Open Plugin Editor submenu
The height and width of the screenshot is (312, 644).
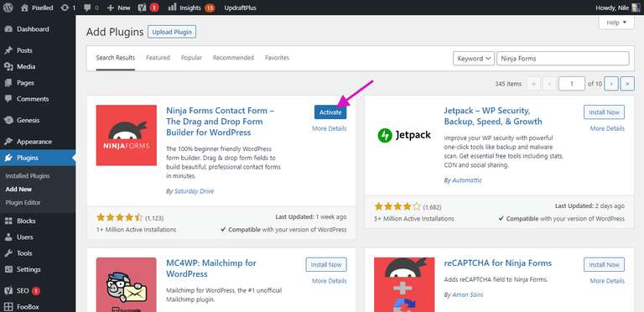click(x=23, y=202)
